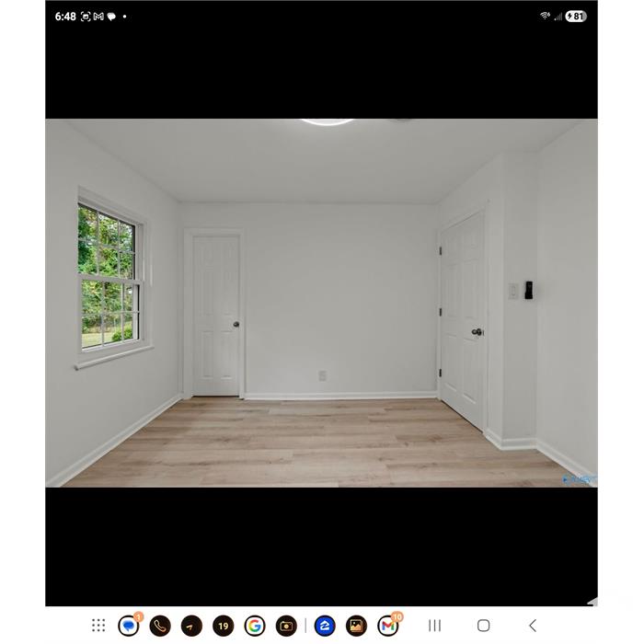644x644 pixels.
Task: Open Messages app with 1 unread badge
Action: pos(129,626)
